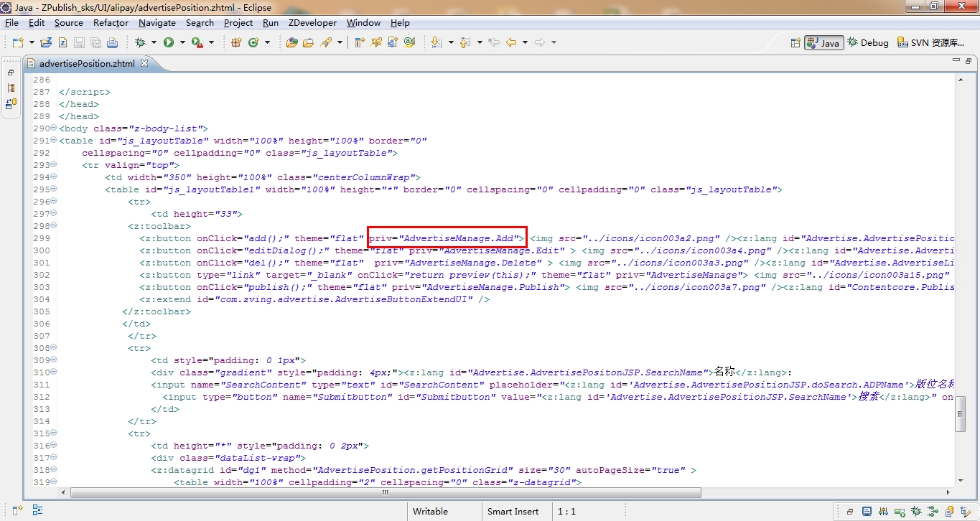Viewport: 980px width, 521px height.
Task: Open the Refactor menu
Action: pos(111,22)
